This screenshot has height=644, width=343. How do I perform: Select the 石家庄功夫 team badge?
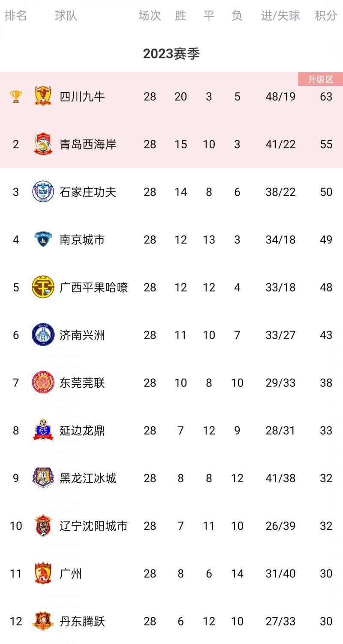43,192
